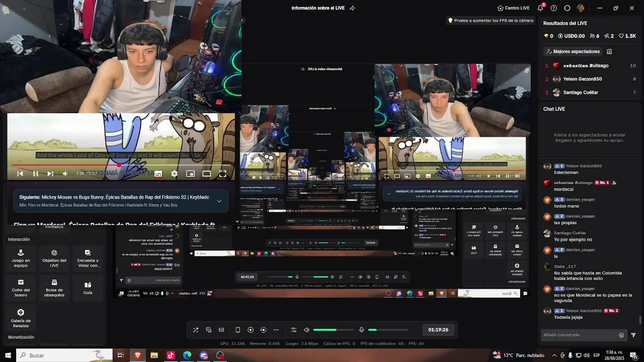Adjust the microphone level slider
The image size is (644, 362).
(x=388, y=330)
